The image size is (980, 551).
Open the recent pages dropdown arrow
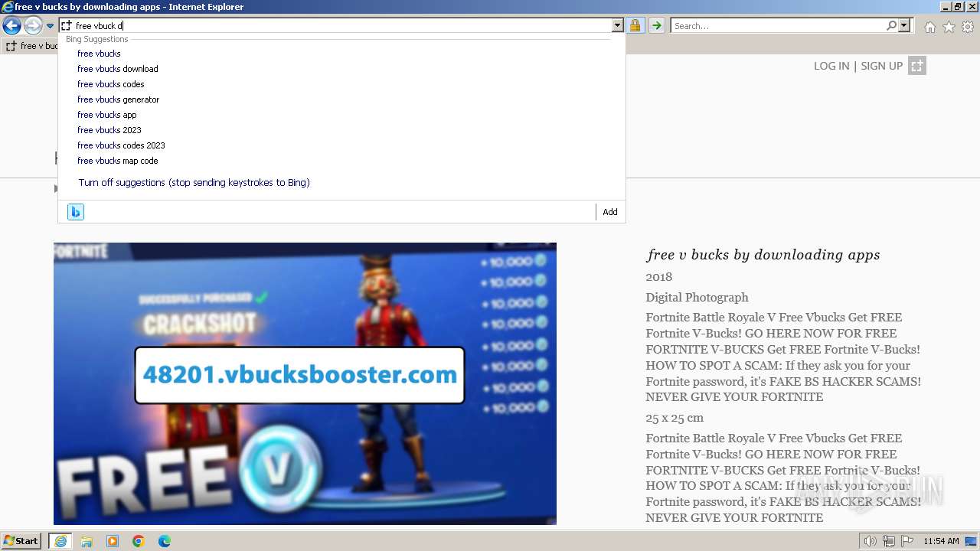[x=50, y=26]
